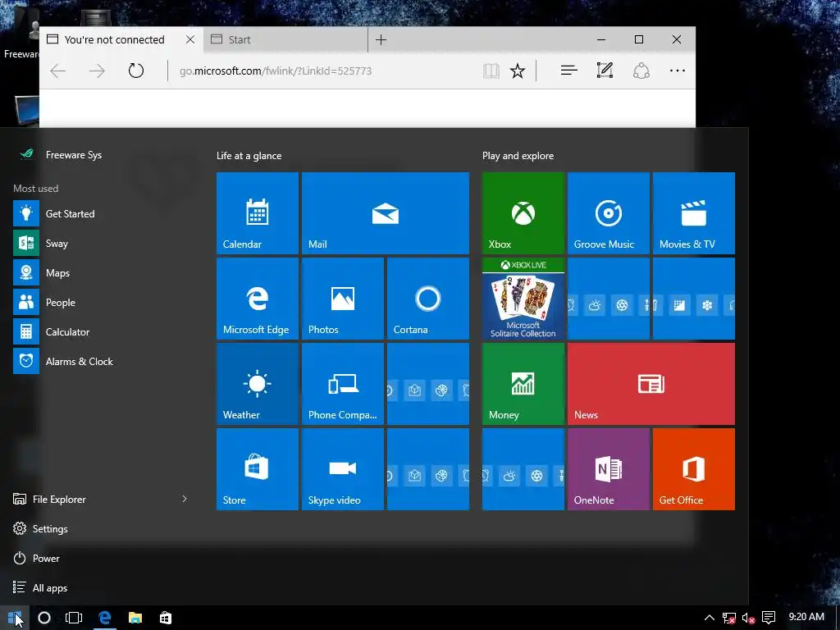Open Edge More actions menu
Screen dimensions: 840x630
coord(678,71)
